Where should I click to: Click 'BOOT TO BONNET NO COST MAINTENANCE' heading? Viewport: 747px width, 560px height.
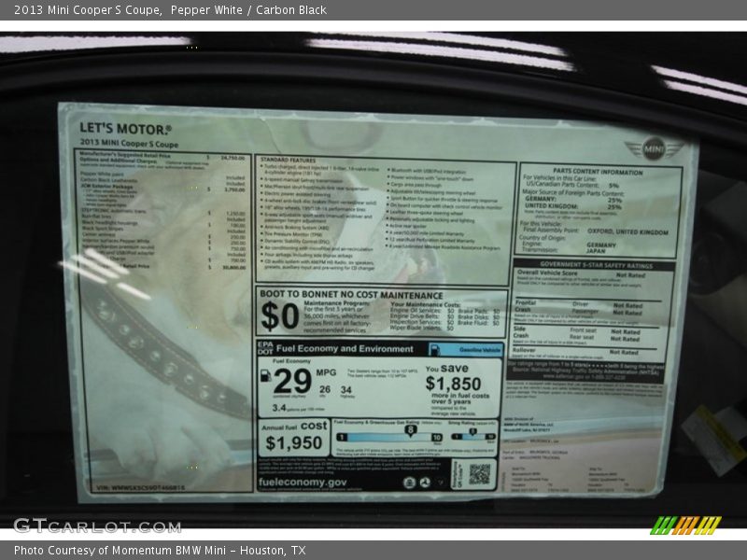click(351, 295)
